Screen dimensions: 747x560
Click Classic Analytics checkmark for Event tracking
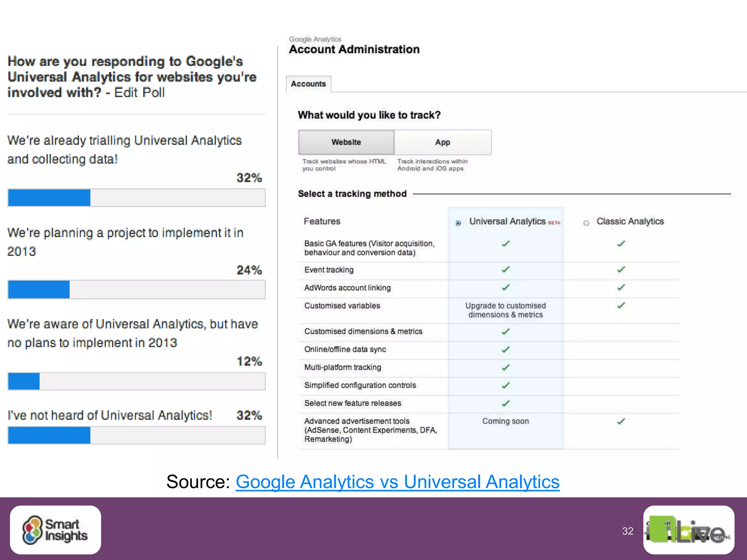click(x=621, y=269)
